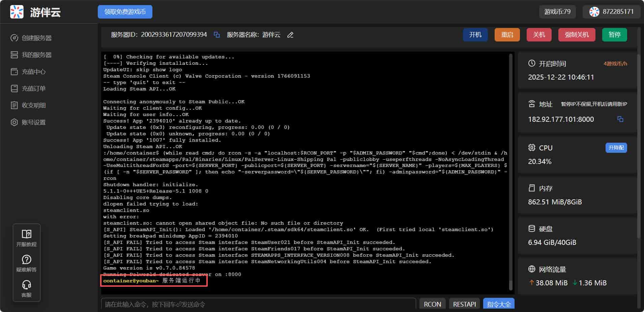The image size is (644, 312).
Task: Click 升降配 to change CPU config
Action: point(616,148)
